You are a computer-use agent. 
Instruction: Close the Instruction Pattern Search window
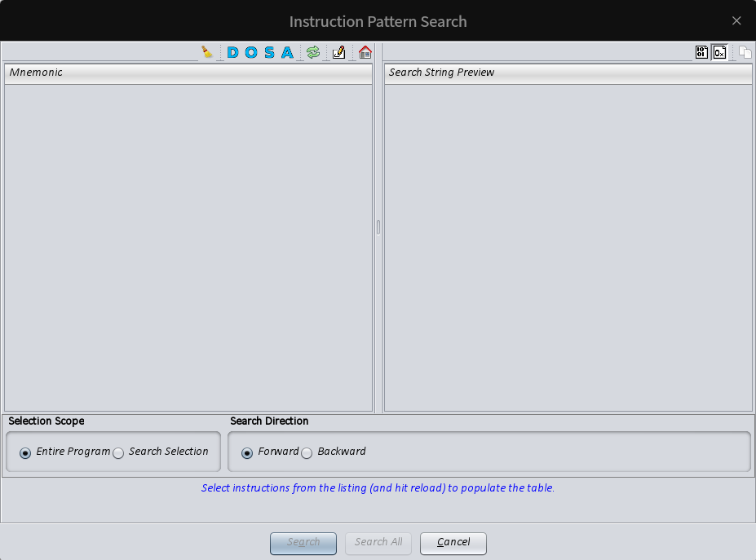[736, 20]
